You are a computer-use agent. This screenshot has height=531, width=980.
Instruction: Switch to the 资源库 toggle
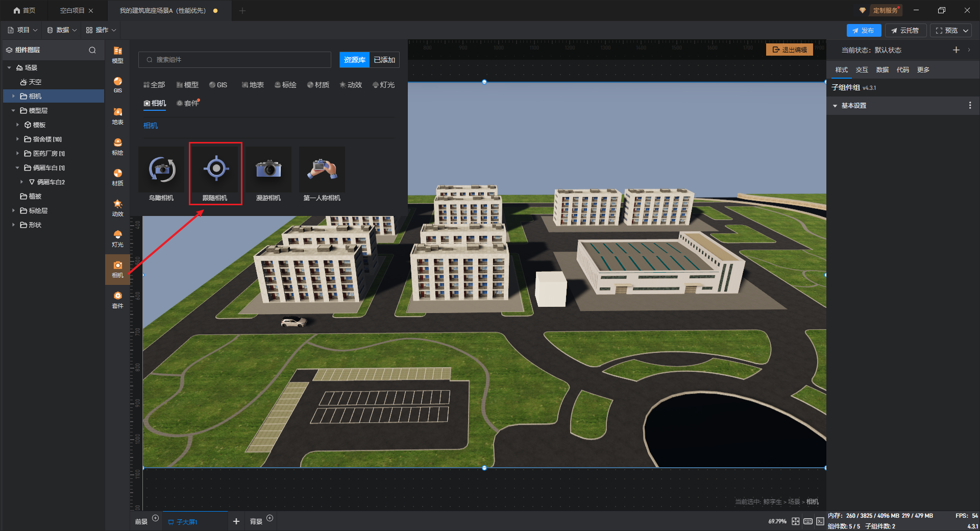[x=354, y=60]
